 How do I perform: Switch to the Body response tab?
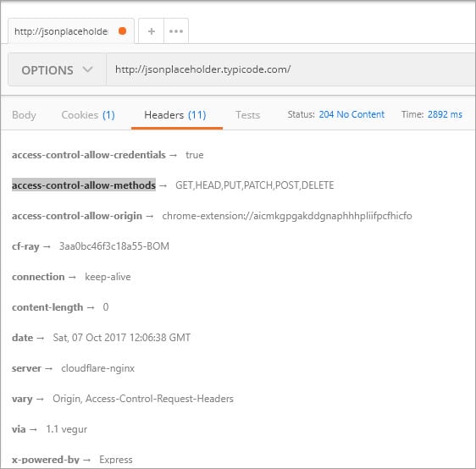[x=24, y=115]
